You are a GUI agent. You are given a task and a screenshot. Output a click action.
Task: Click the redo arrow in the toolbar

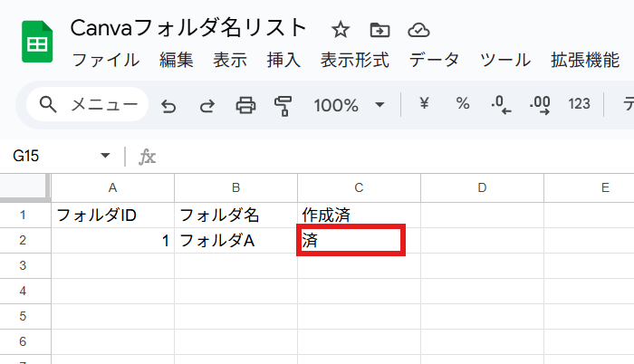tap(207, 106)
